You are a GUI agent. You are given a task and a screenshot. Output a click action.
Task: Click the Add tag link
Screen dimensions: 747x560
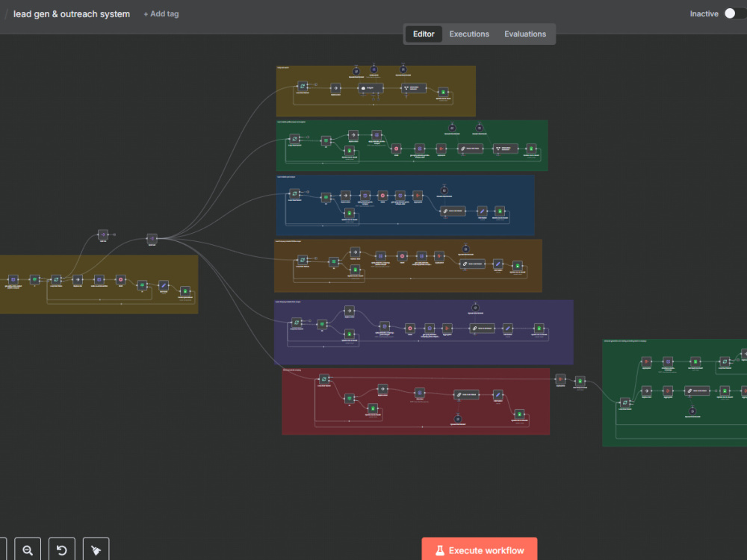[161, 13]
